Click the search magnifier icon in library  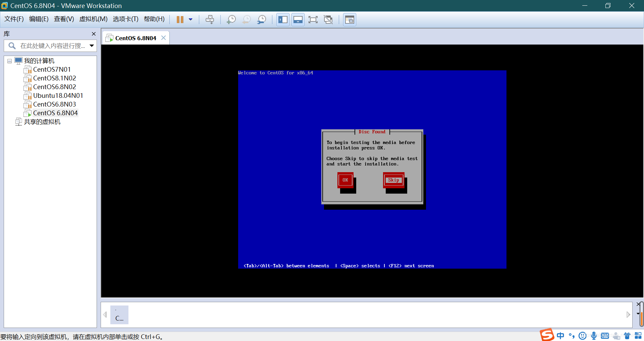pos(12,46)
